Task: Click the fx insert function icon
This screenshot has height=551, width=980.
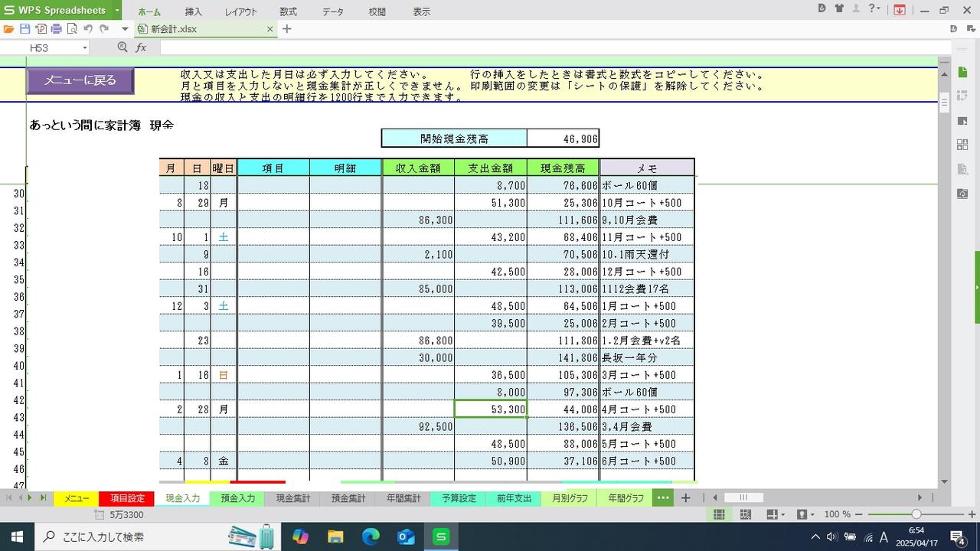Action: click(x=141, y=47)
